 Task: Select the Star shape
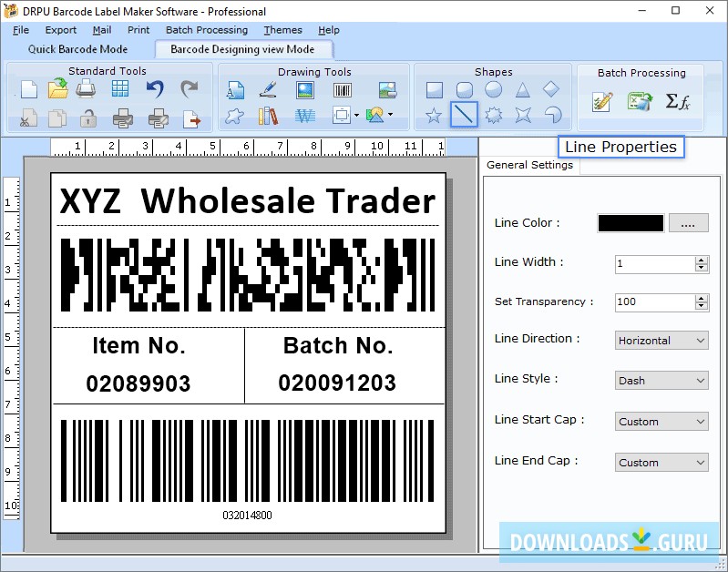(434, 115)
